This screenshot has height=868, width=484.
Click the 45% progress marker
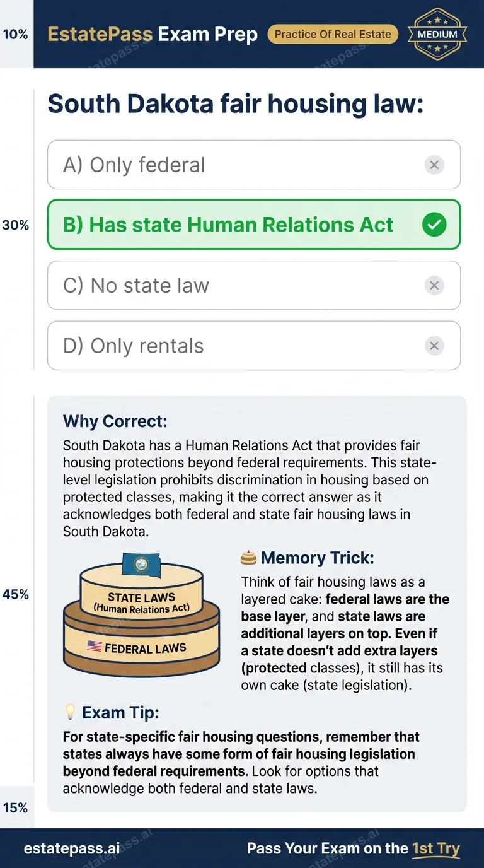(17, 594)
